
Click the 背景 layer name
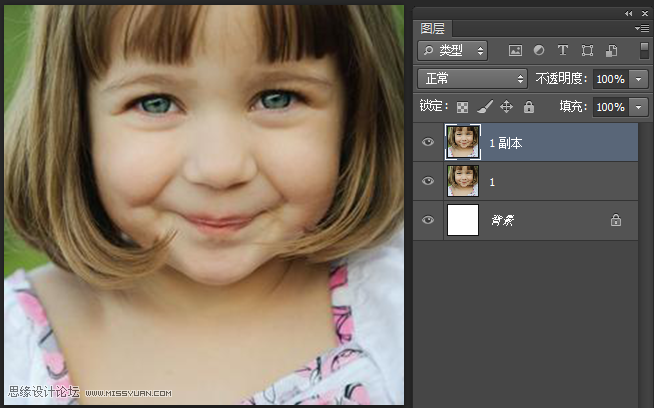(502, 220)
